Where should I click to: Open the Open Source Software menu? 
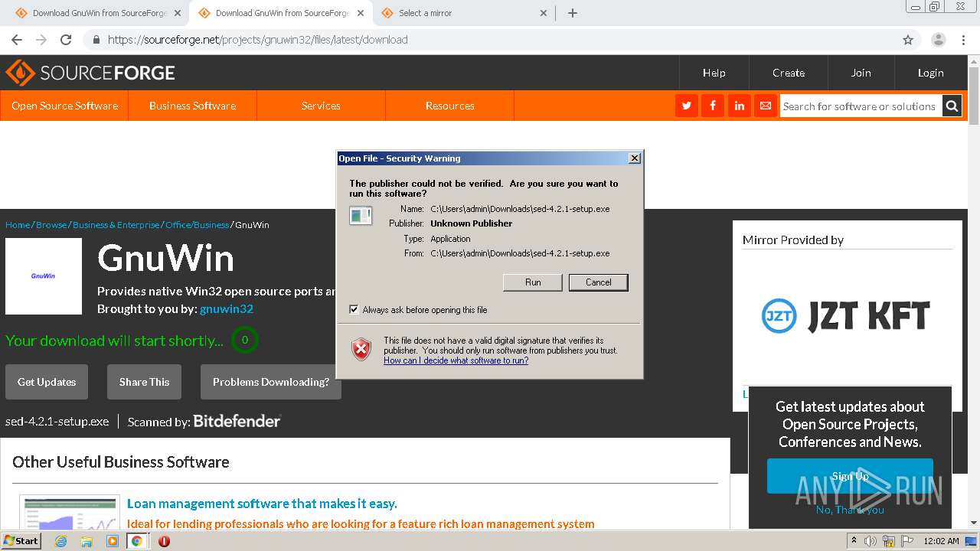click(64, 106)
